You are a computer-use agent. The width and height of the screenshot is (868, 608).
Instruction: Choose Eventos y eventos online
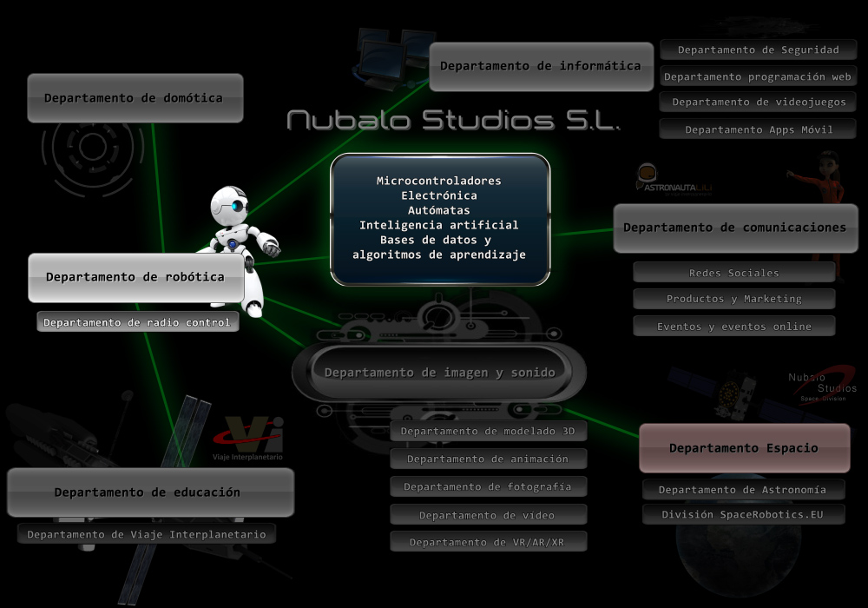734,327
